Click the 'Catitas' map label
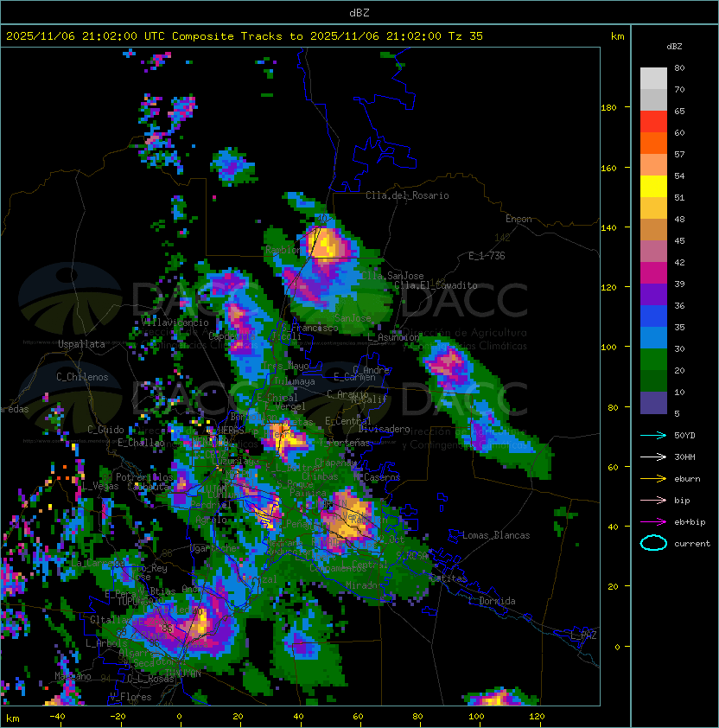The width and height of the screenshot is (719, 728). (x=449, y=578)
